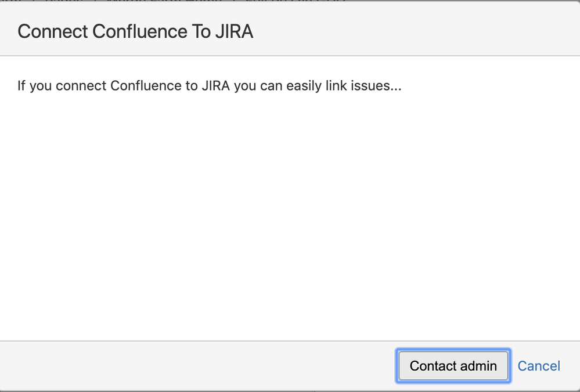Click the text 'If you connect Confluence to JIRA...'
Screen dimensions: 580x392
pos(210,85)
